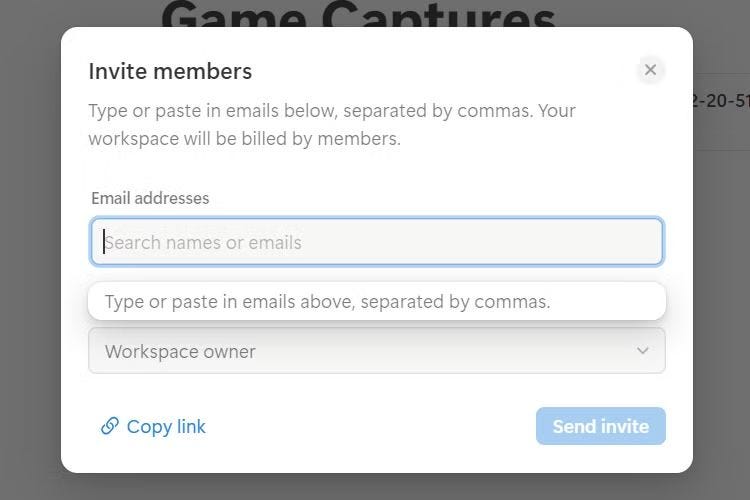Click blank dialog space between Copy link and Send invite
750x500 pixels.
pyautogui.click(x=370, y=426)
